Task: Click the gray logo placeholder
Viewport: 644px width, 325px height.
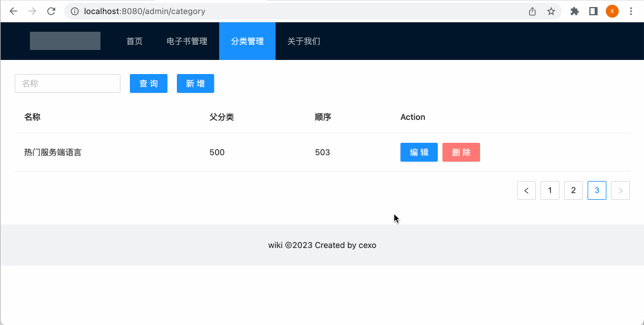Action: tap(65, 41)
